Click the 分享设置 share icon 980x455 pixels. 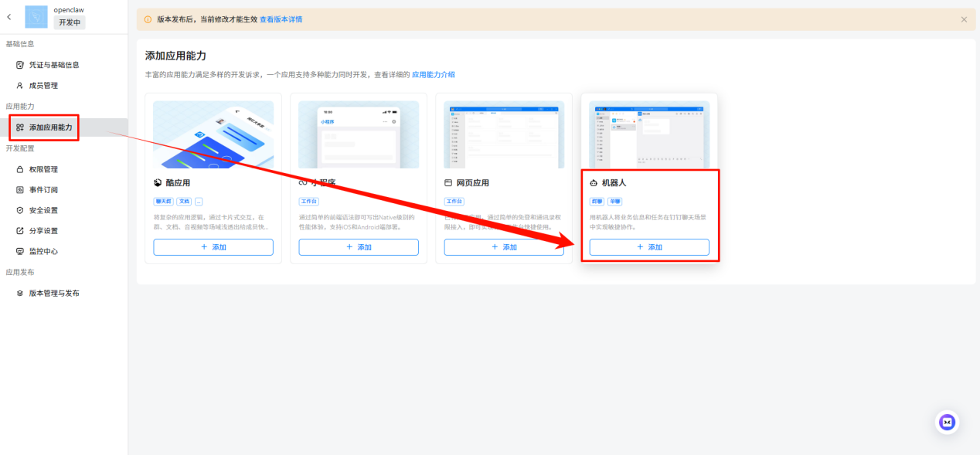(x=20, y=231)
